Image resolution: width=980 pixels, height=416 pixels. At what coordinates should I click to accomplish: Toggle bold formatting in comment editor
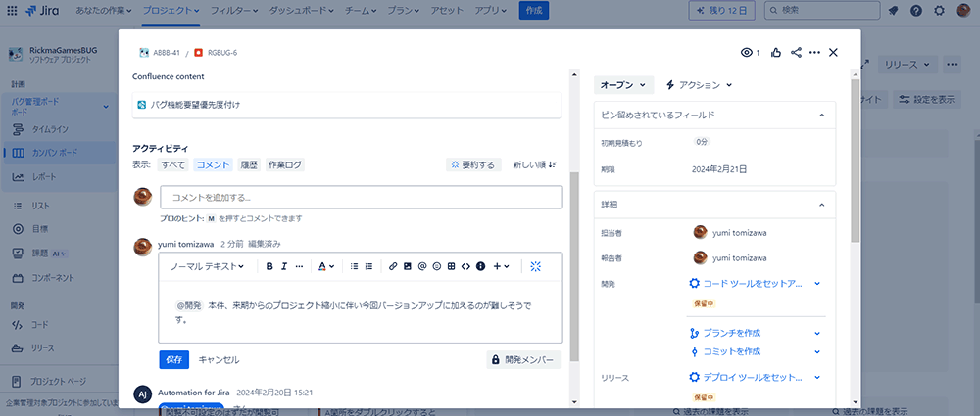[x=269, y=266]
